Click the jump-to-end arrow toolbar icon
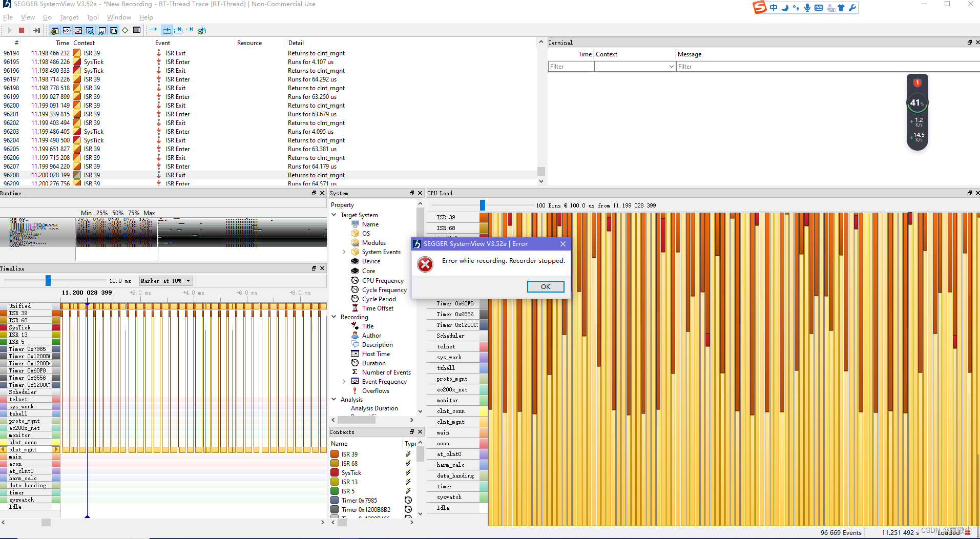Viewport: 980px width, 539px height. [x=190, y=30]
